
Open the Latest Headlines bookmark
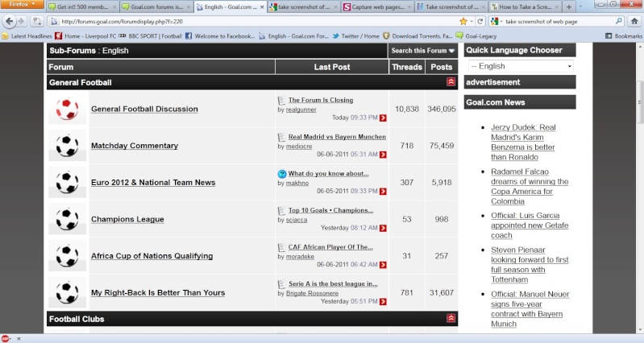pyautogui.click(x=27, y=36)
